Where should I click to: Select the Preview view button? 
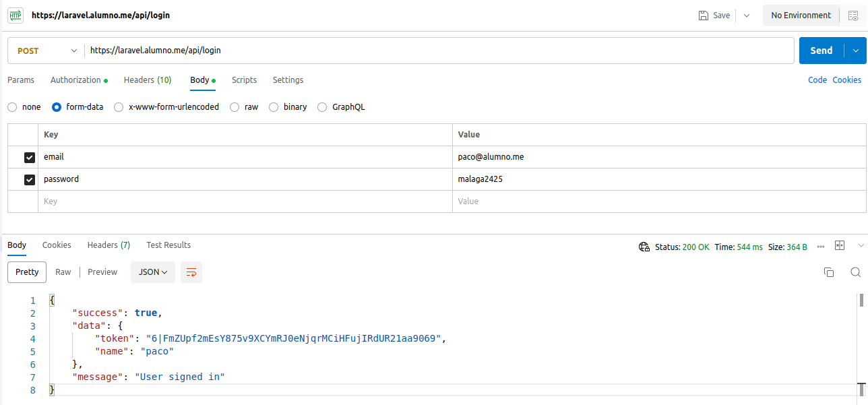click(x=102, y=272)
